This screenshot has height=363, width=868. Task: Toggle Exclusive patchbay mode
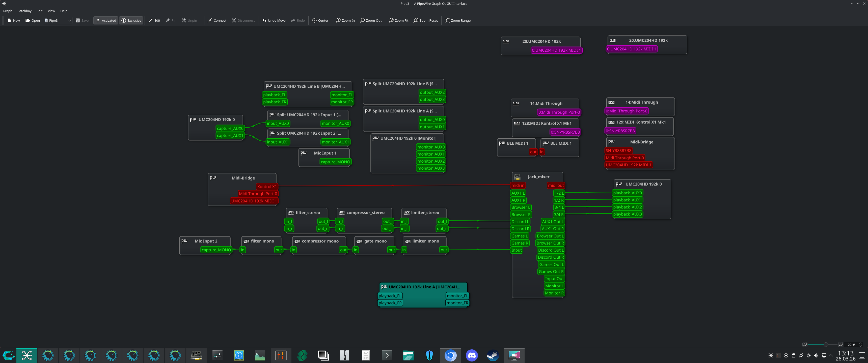tap(131, 20)
